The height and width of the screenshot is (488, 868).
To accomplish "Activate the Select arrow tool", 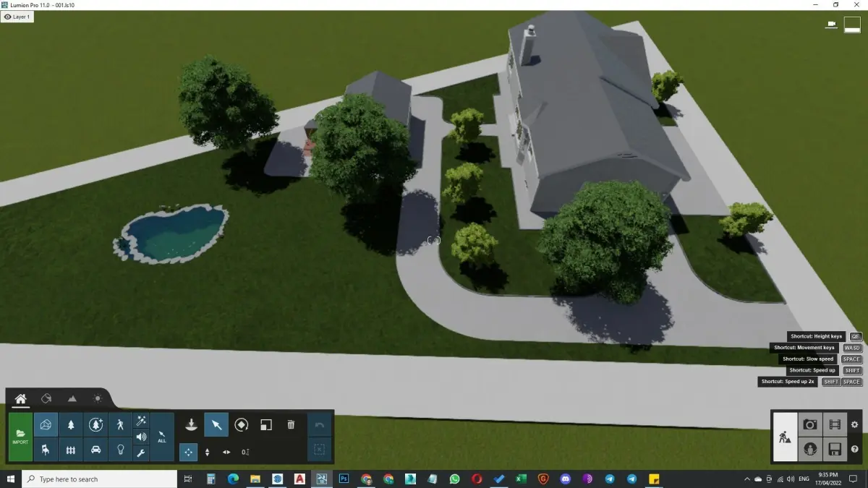I will (216, 424).
